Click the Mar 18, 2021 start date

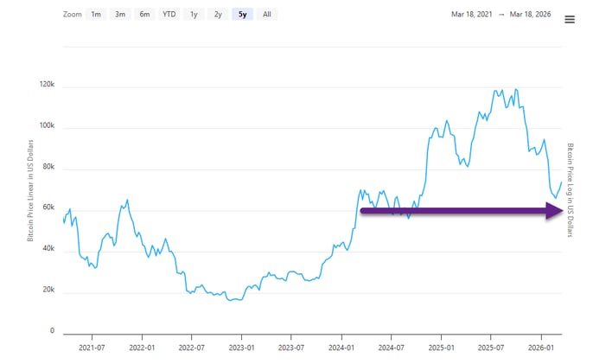click(472, 15)
